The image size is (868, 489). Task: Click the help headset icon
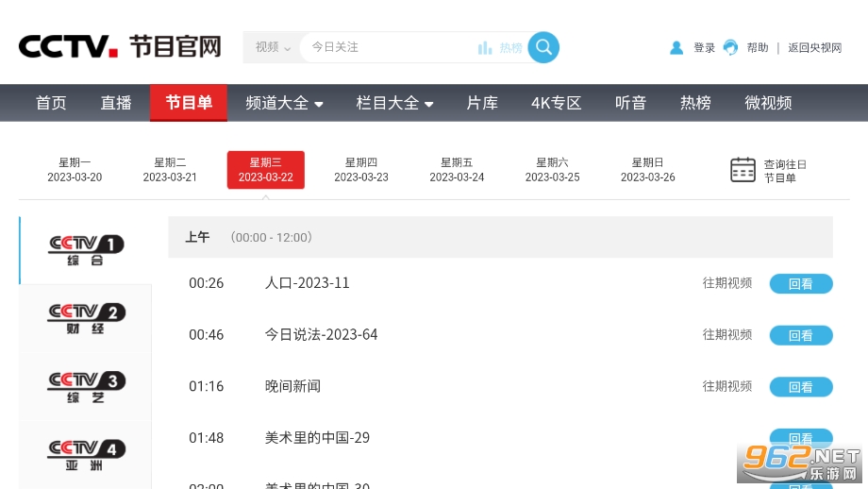coord(730,47)
